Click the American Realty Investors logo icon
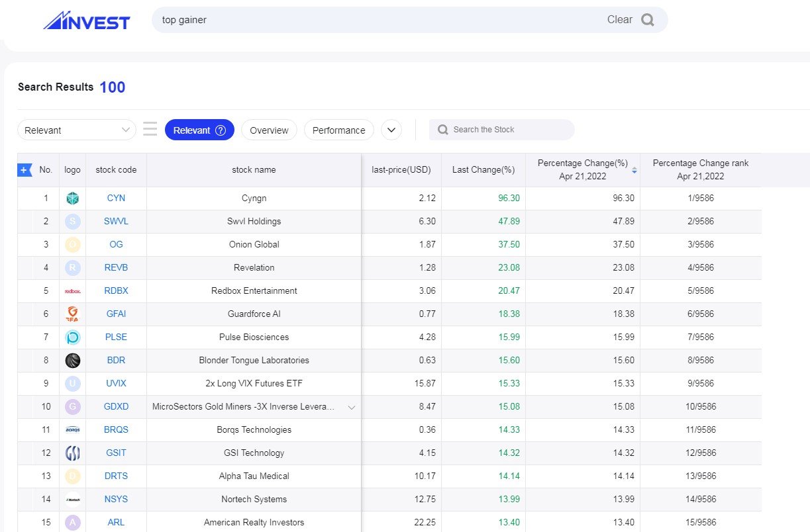 pyautogui.click(x=73, y=522)
